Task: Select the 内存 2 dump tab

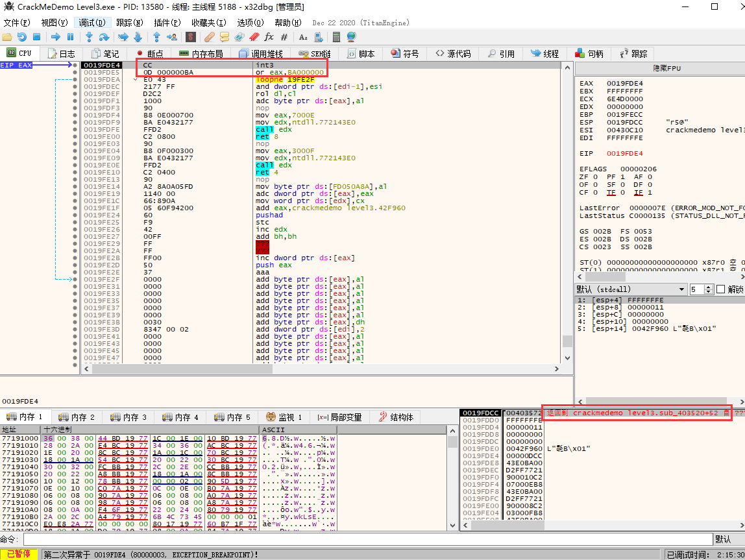Action: pos(77,417)
